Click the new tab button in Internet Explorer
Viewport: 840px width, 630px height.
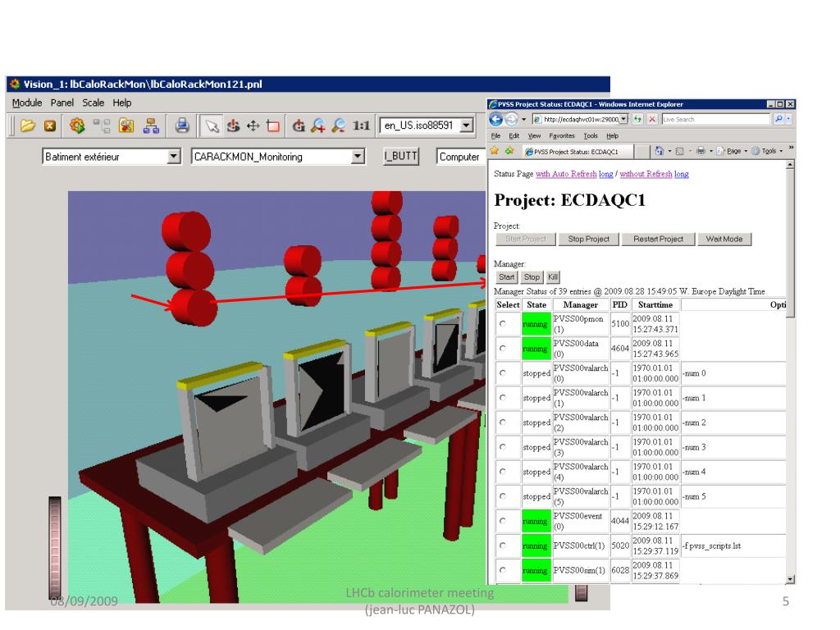pos(641,152)
